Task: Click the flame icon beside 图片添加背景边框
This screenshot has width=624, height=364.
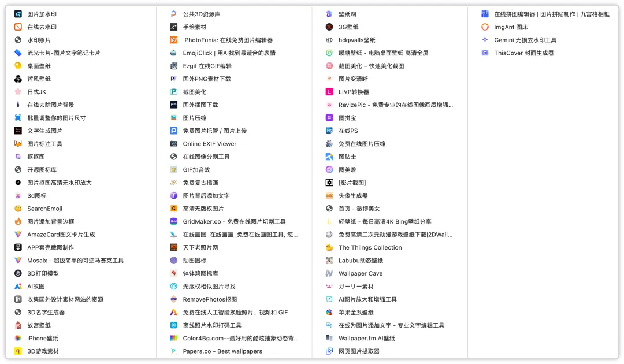Action: pyautogui.click(x=18, y=222)
